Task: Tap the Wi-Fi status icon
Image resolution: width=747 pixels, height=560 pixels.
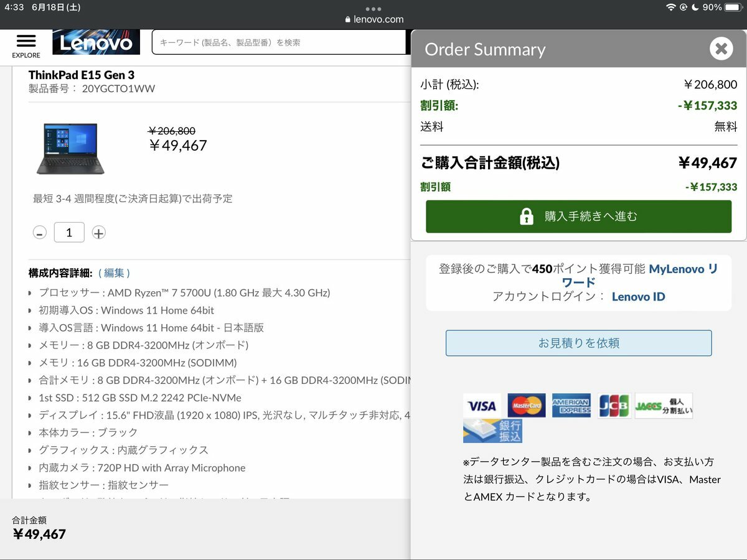Action: coord(670,7)
